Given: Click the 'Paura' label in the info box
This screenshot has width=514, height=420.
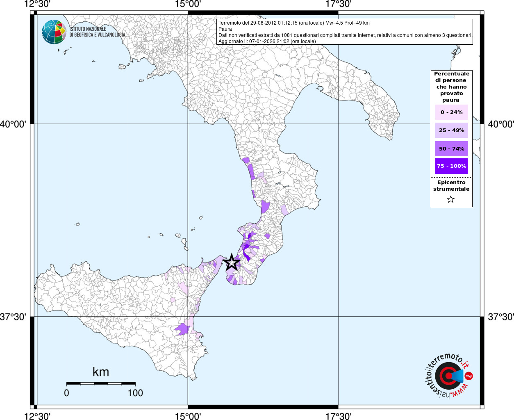Looking at the screenshot, I should pos(225,29).
